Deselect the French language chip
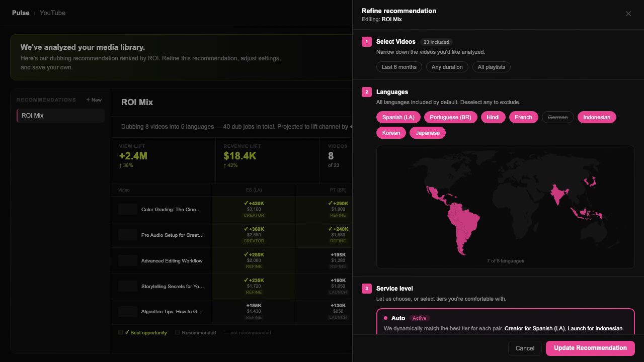The width and height of the screenshot is (644, 362). pos(523,117)
